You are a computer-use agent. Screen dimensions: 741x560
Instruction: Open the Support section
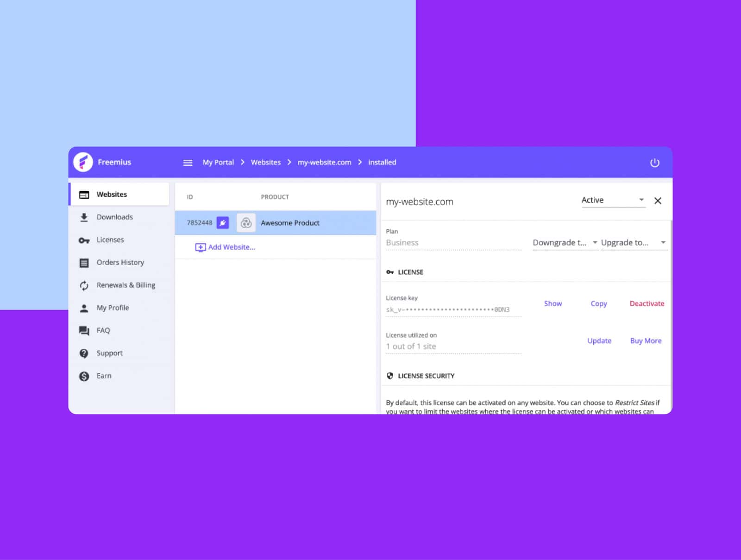[x=119, y=353]
